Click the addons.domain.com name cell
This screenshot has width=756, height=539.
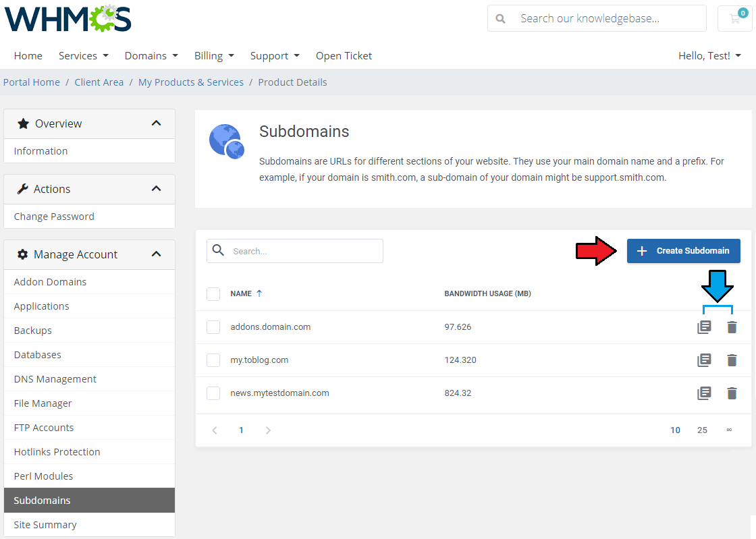271,327
